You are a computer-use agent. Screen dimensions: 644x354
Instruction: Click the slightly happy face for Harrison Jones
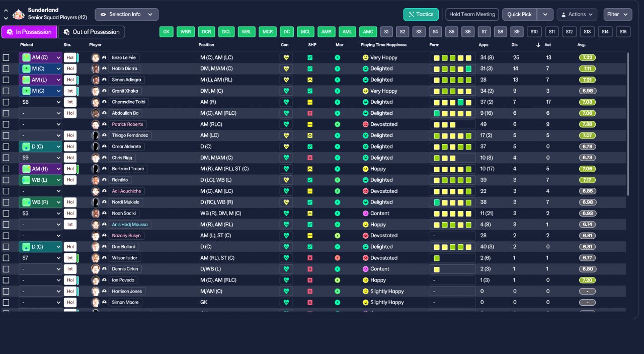click(x=365, y=291)
